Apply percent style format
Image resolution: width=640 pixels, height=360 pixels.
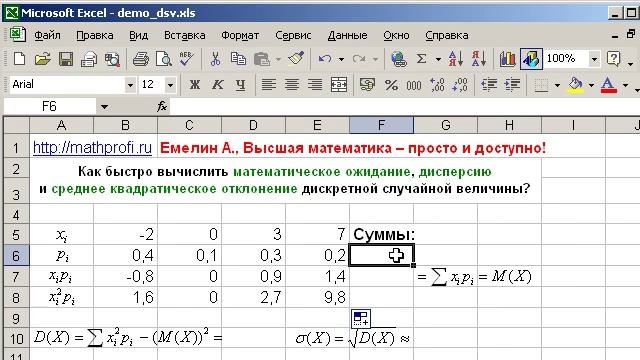391,85
